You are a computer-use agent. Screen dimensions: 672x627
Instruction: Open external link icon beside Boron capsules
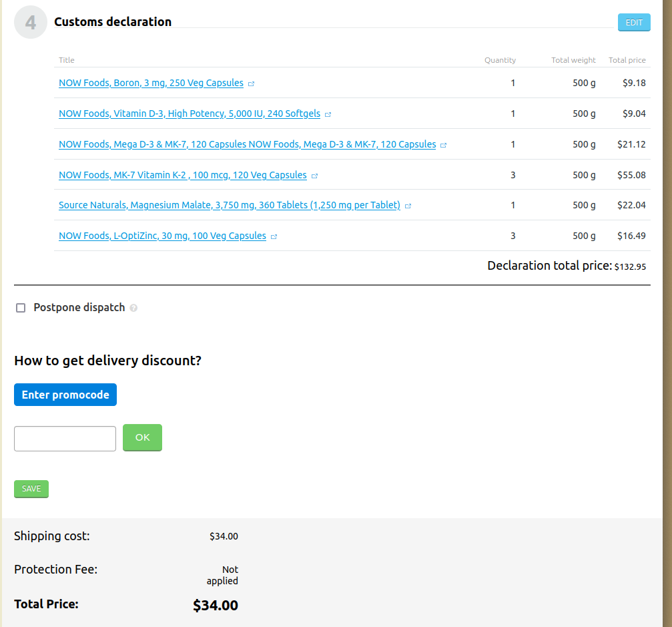(251, 84)
